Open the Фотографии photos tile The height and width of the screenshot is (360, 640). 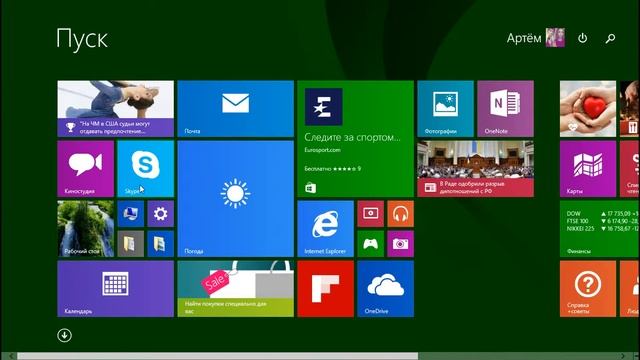pos(445,109)
